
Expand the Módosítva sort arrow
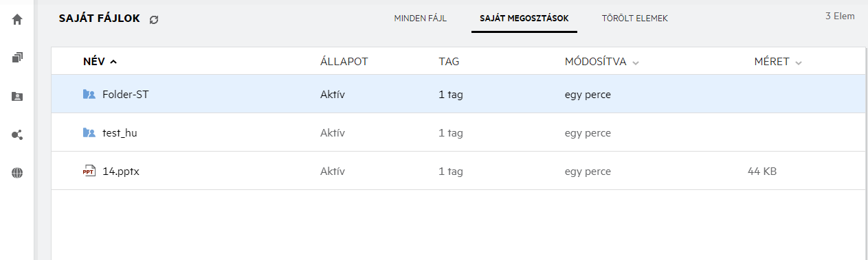(636, 62)
